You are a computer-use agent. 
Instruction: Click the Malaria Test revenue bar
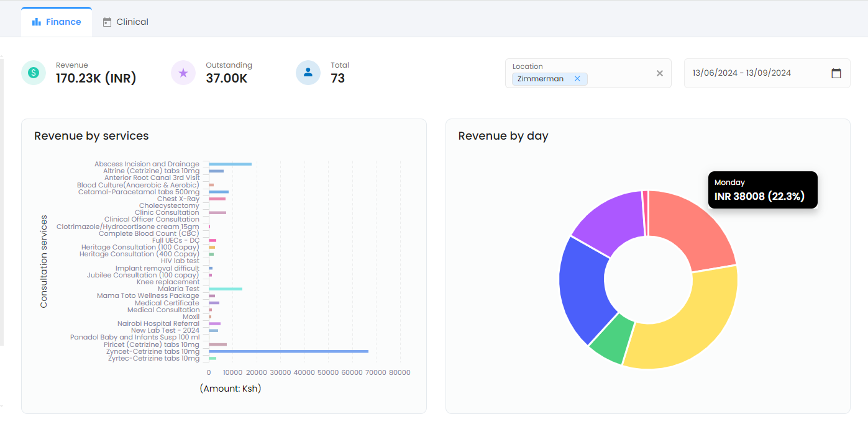click(x=225, y=289)
